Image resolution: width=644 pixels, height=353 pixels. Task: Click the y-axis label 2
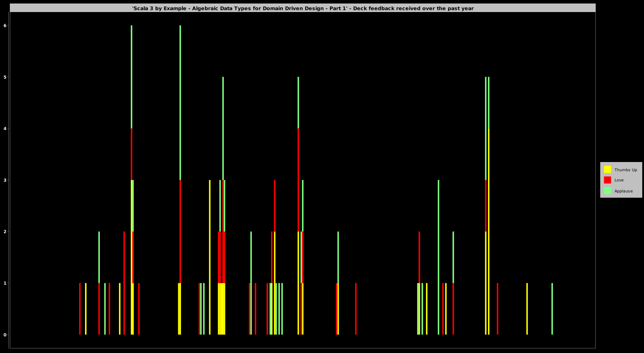5,232
